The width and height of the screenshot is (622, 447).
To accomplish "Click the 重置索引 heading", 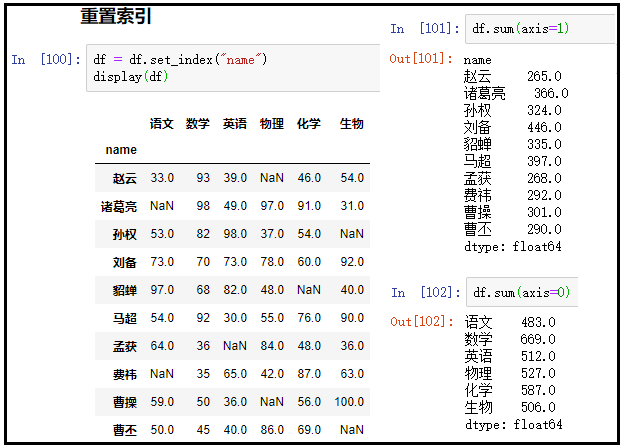I will click(116, 16).
